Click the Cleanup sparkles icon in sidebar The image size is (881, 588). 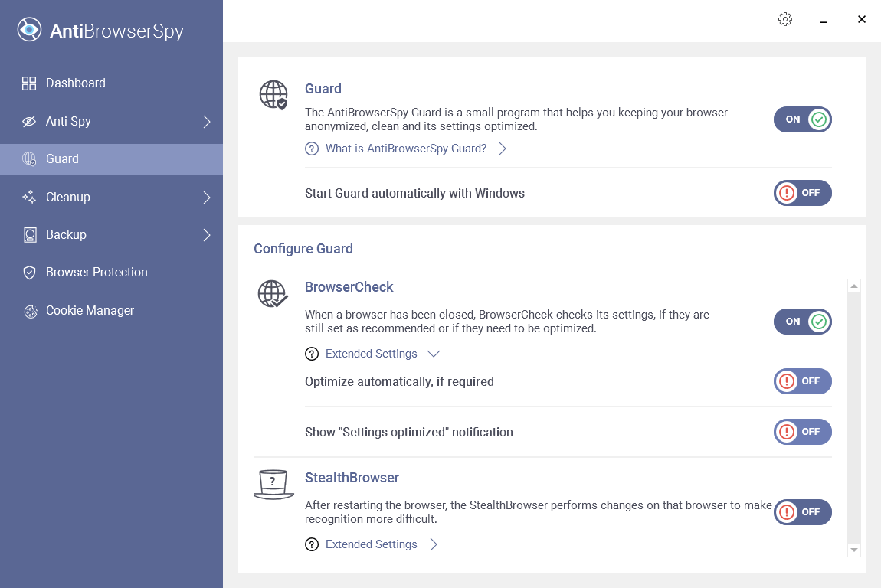pos(29,197)
